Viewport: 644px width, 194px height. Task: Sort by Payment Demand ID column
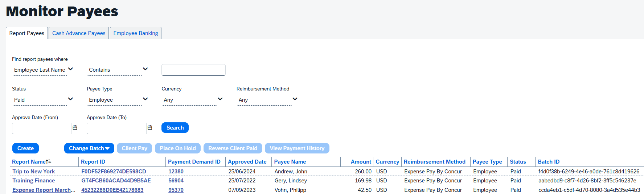[x=194, y=162]
